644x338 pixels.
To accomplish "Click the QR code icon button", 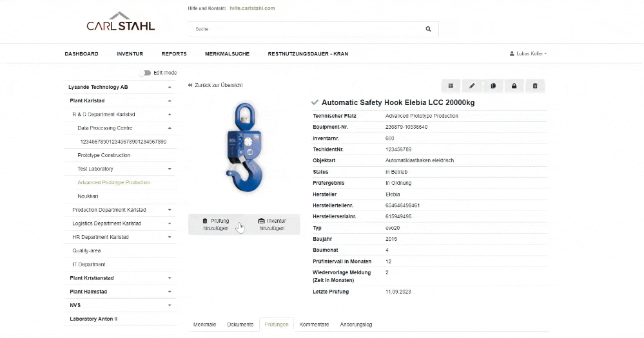I will [x=451, y=86].
